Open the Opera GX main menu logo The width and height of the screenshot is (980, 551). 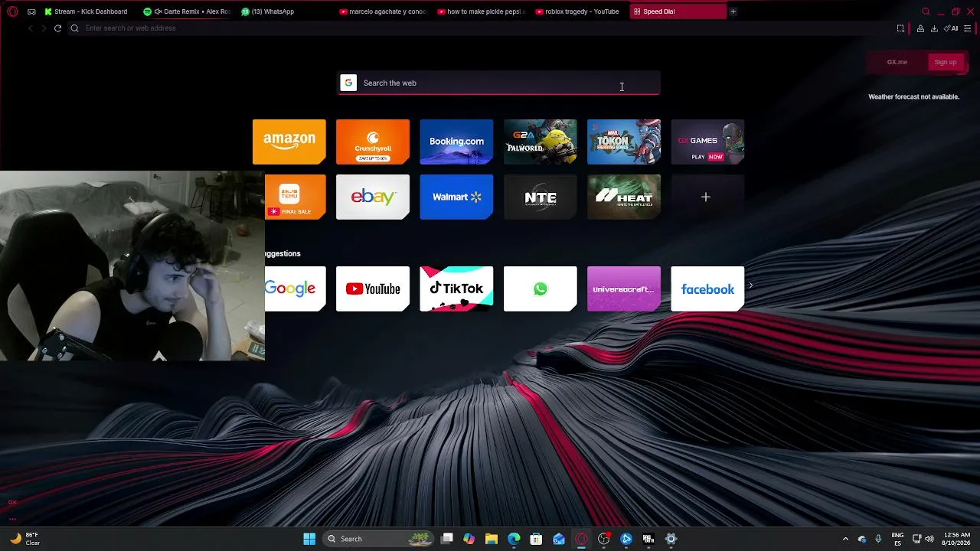pos(12,11)
